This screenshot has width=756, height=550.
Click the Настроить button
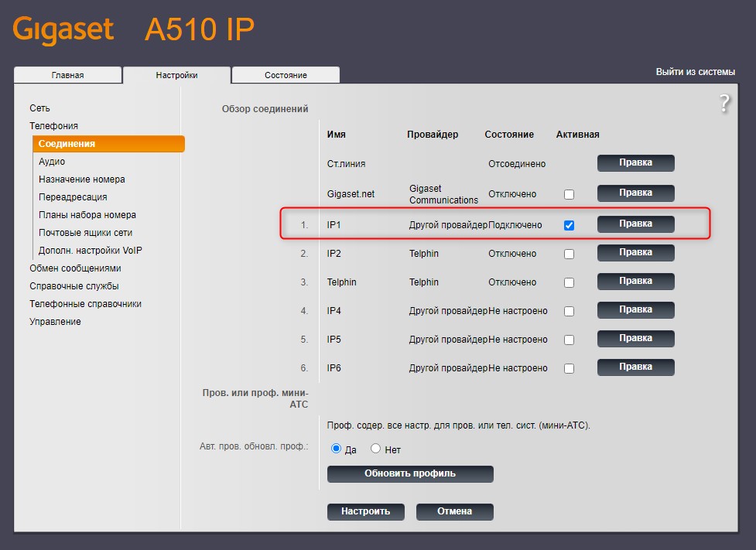365,512
